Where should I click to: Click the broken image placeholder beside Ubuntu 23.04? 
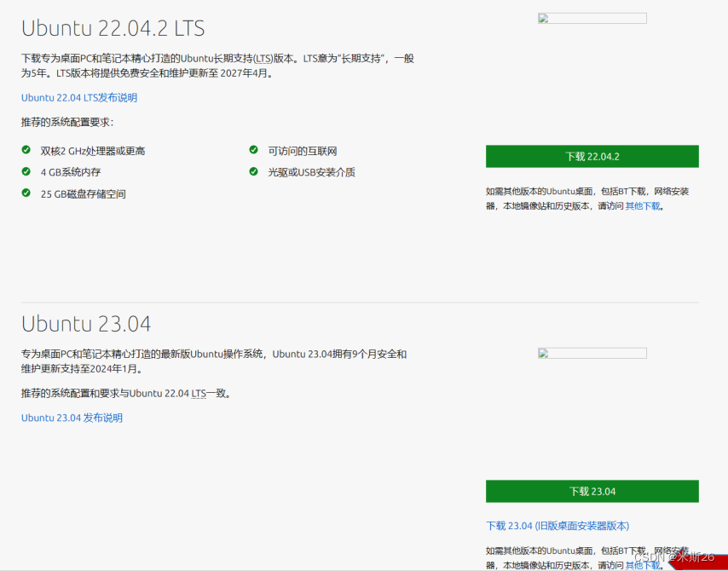592,354
